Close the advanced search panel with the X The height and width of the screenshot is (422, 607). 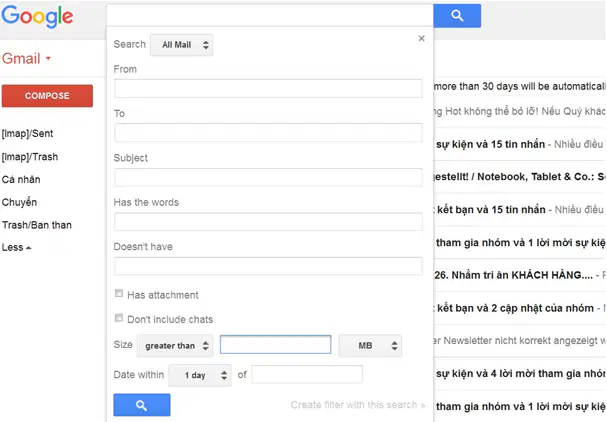click(x=422, y=38)
